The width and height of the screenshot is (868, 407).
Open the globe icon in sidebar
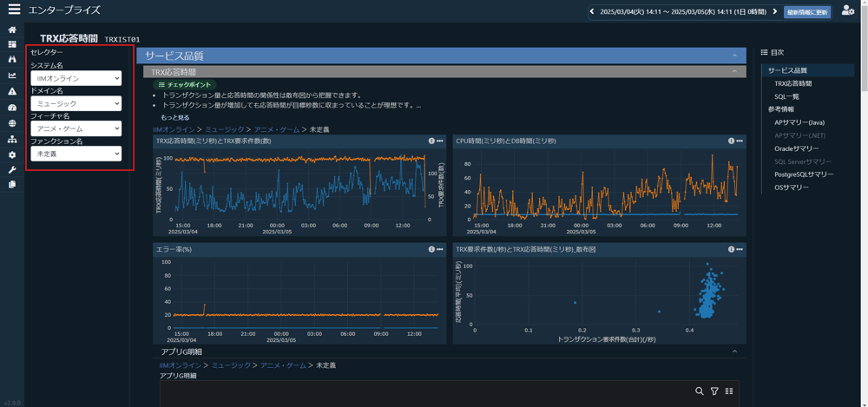(12, 123)
